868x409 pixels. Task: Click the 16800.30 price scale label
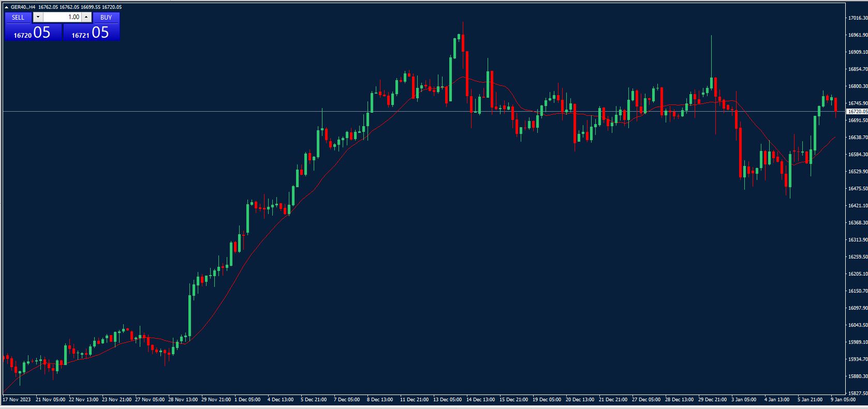pyautogui.click(x=857, y=86)
